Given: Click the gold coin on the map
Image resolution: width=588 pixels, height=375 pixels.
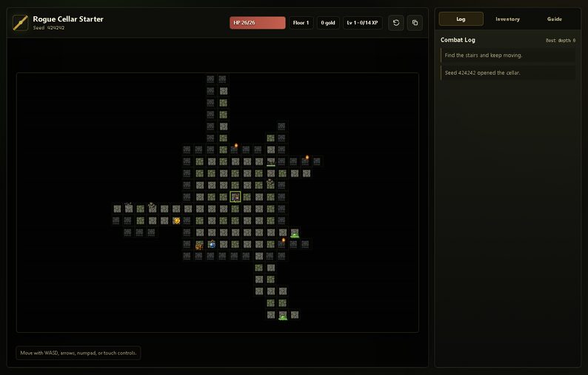Looking at the screenshot, I should (177, 220).
